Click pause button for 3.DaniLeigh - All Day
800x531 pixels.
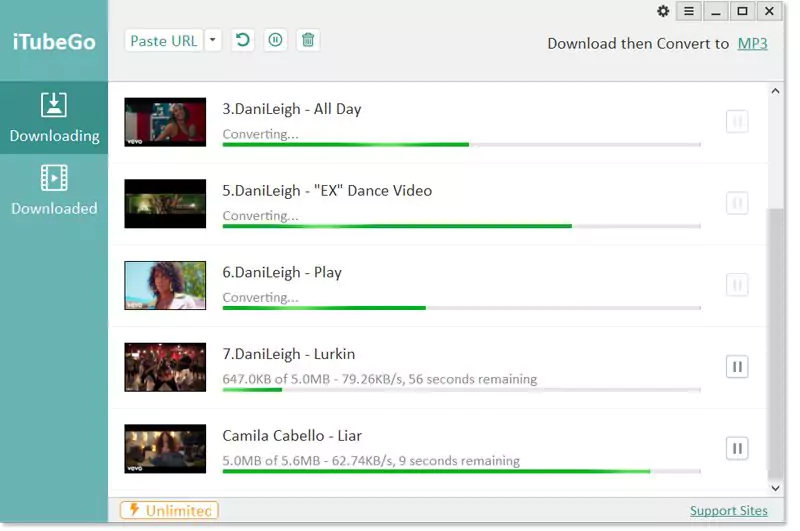coord(737,122)
